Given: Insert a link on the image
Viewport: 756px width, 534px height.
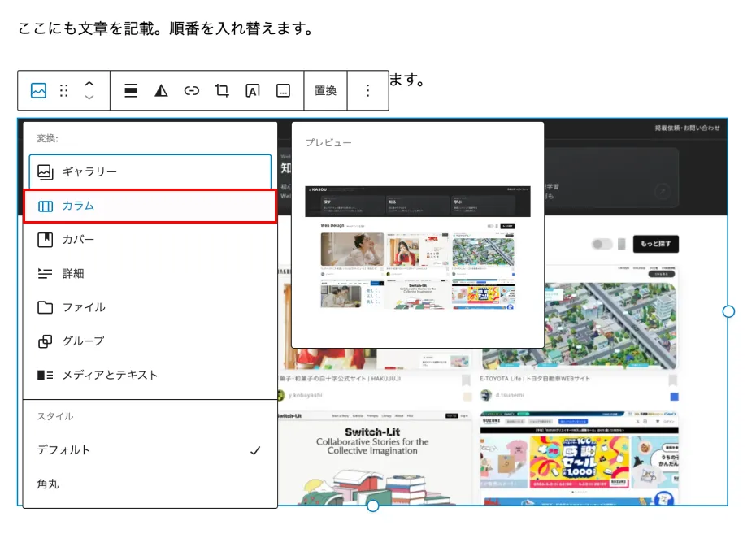Looking at the screenshot, I should (192, 91).
